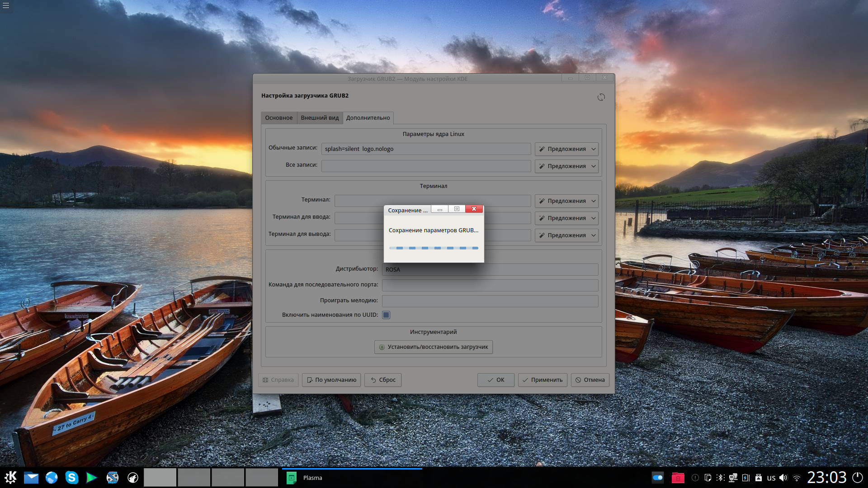
Task: Launch the Skype icon in the panel
Action: coord(71,477)
